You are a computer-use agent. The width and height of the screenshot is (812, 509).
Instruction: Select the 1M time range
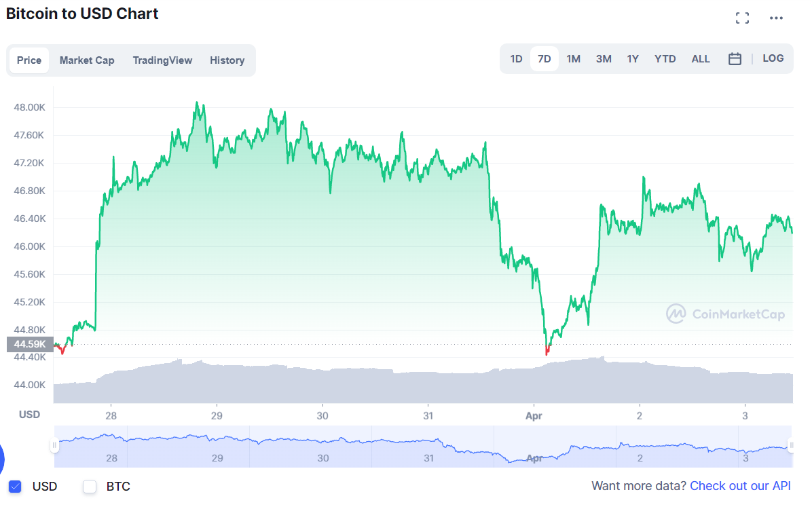(x=573, y=59)
